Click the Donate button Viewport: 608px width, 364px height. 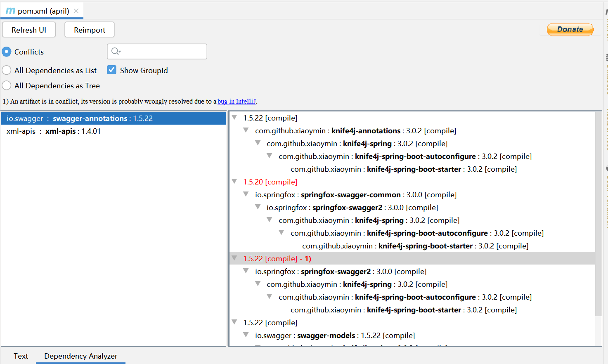(570, 29)
